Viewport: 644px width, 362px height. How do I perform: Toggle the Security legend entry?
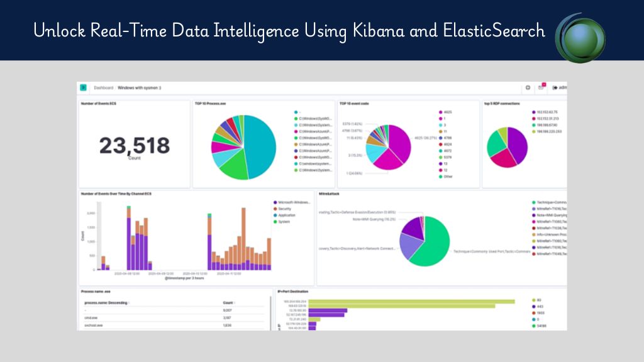(x=282, y=209)
